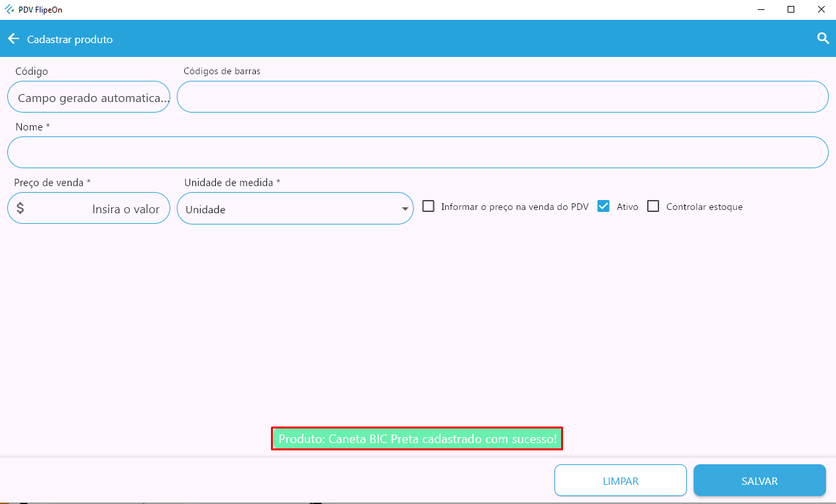Enable 'Informar o preço na venda do PDV'
The height and width of the screenshot is (504, 836).
[429, 207]
